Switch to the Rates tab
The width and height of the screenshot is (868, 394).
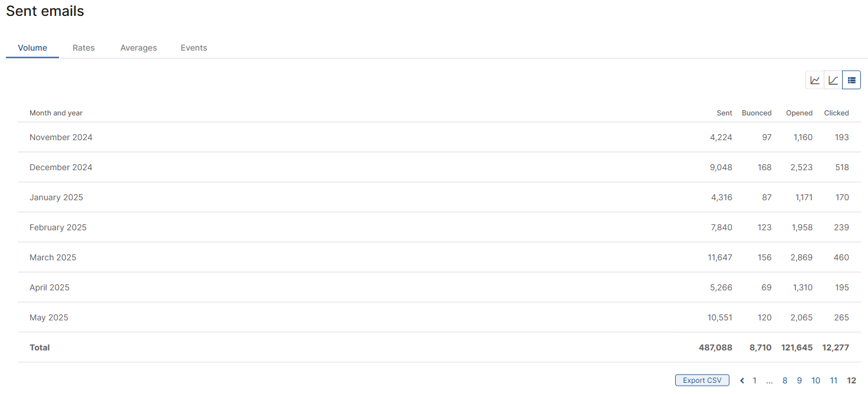click(84, 48)
